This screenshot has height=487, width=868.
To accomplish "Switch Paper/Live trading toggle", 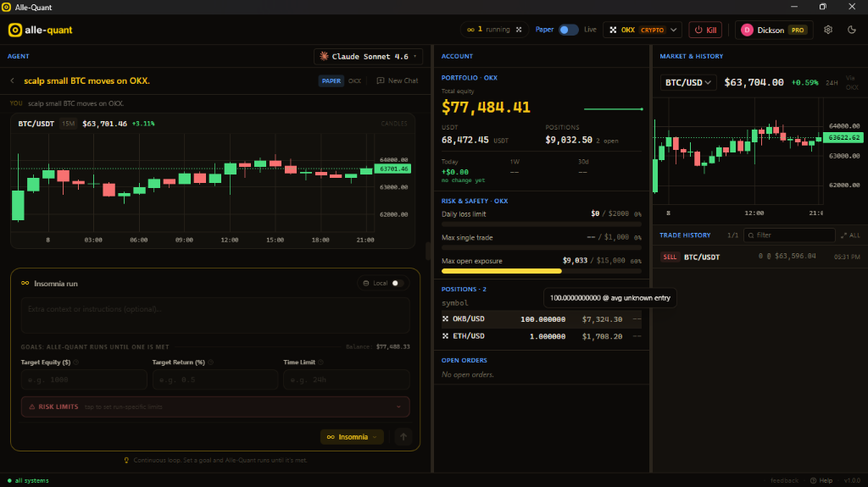I will (568, 30).
